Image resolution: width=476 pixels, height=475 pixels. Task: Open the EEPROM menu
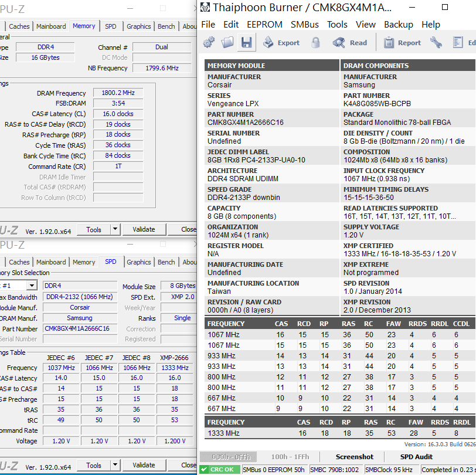tap(264, 24)
